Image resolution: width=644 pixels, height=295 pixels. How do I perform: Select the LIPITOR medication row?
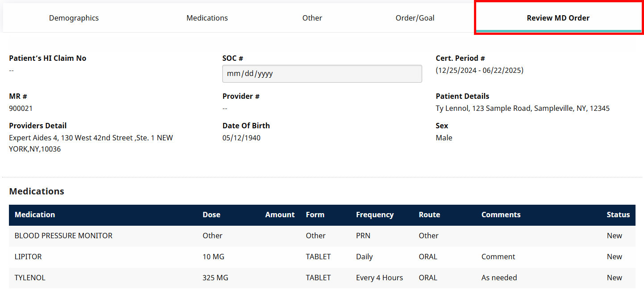pyautogui.click(x=29, y=257)
